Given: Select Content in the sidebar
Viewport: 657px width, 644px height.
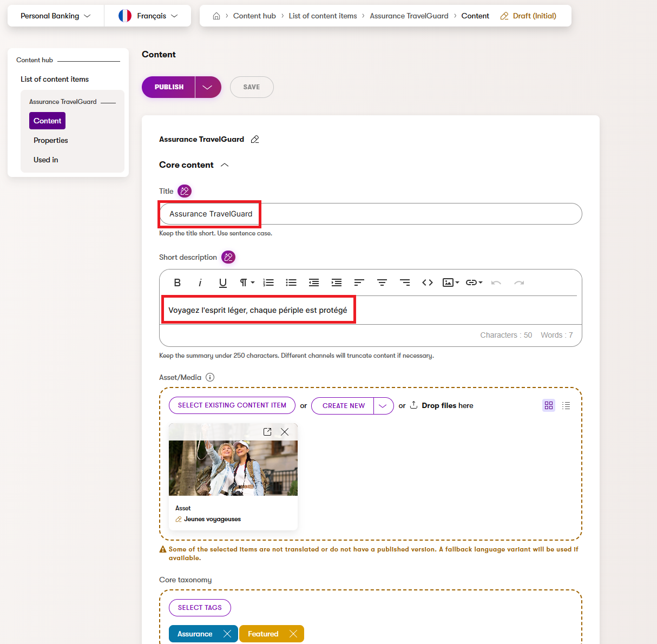Looking at the screenshot, I should (x=47, y=121).
